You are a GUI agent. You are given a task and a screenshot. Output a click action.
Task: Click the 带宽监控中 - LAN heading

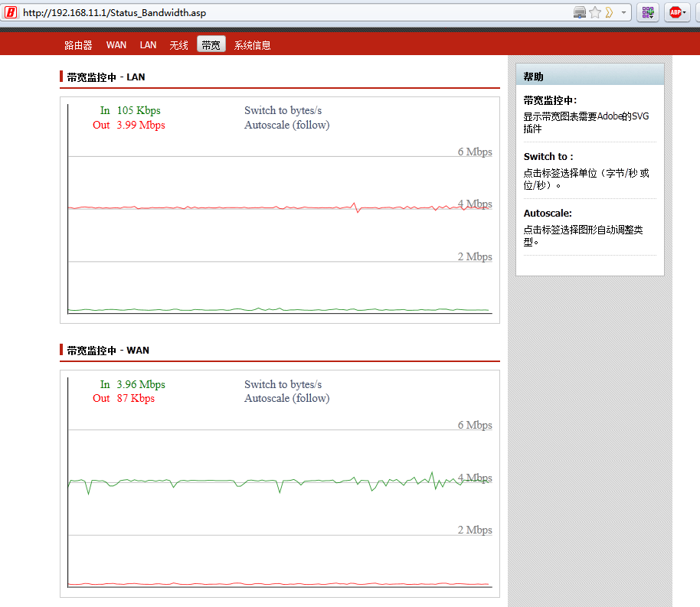106,77
